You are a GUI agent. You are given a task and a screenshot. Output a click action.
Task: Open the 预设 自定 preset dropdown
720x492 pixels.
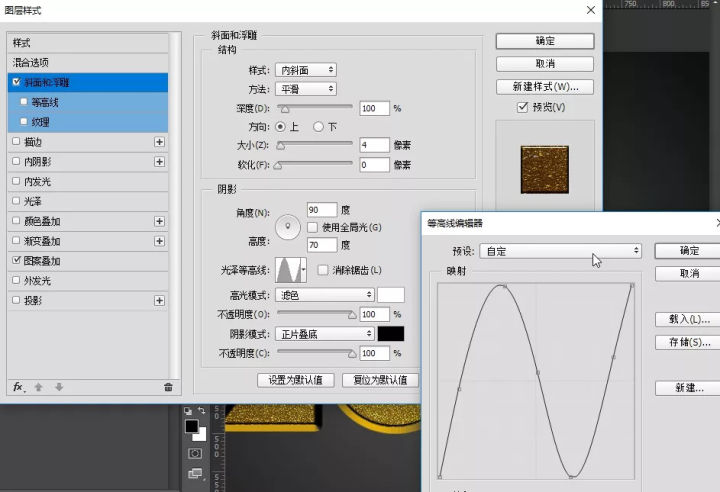tap(560, 251)
